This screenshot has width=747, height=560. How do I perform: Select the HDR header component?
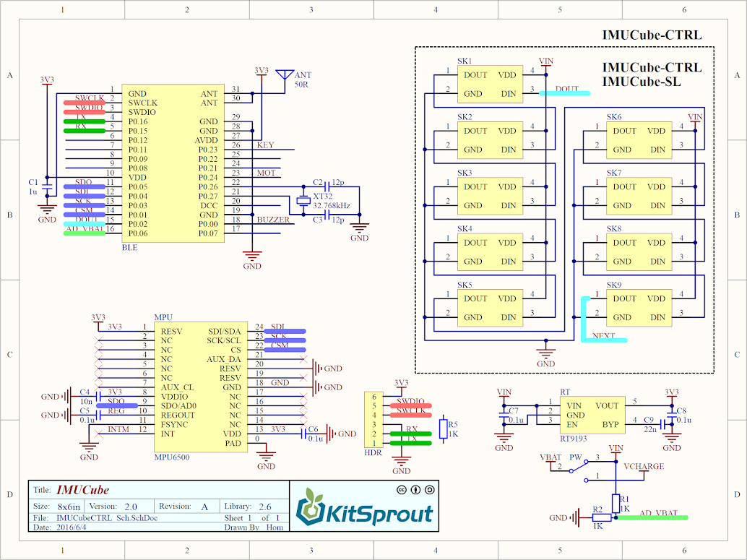tap(373, 419)
